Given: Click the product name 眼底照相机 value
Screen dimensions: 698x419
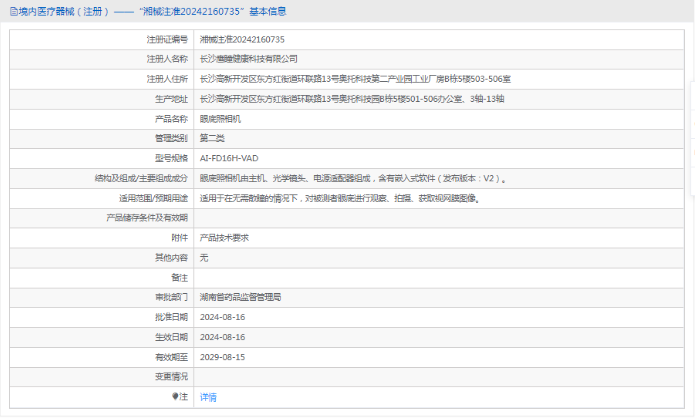Looking at the screenshot, I should click(x=220, y=119).
